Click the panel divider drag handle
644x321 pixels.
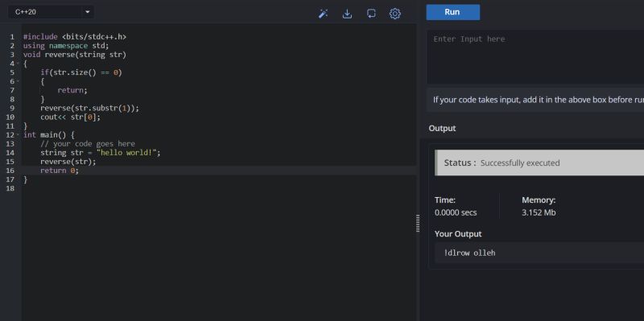(x=418, y=223)
